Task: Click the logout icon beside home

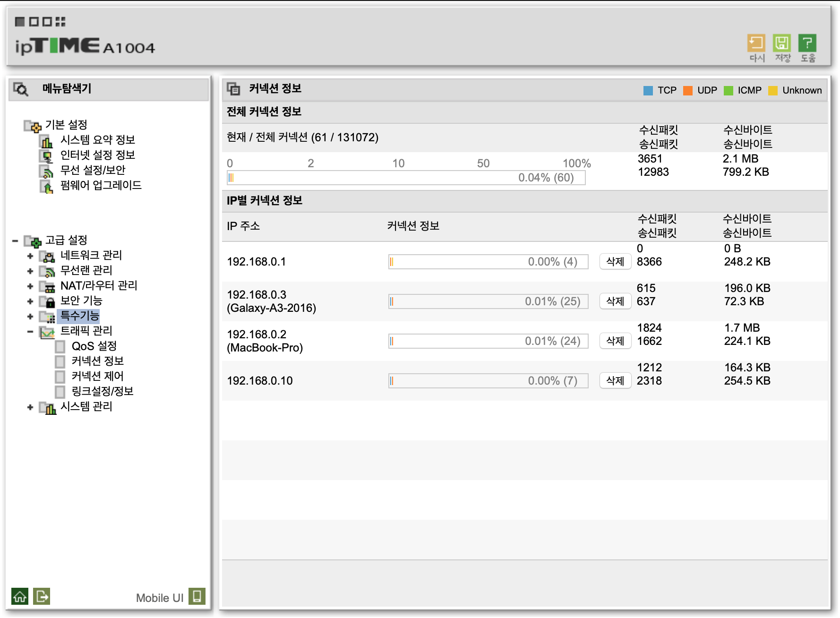Action: pos(42,596)
